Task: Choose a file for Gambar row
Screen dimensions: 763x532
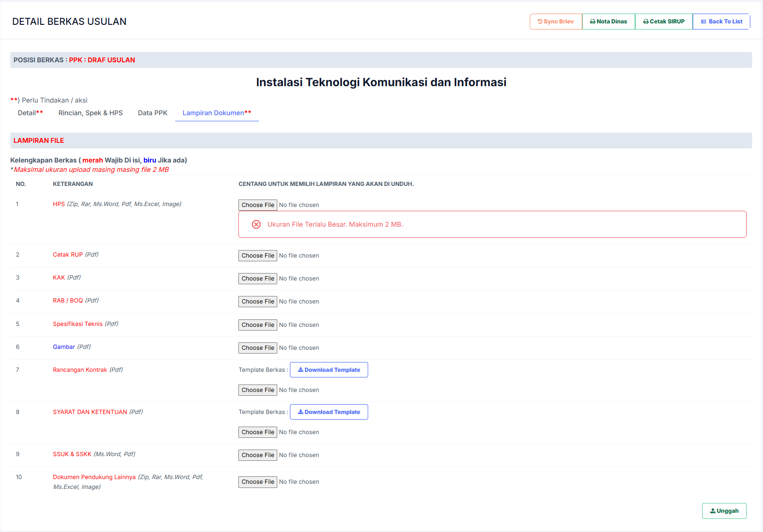Action: [x=258, y=348]
